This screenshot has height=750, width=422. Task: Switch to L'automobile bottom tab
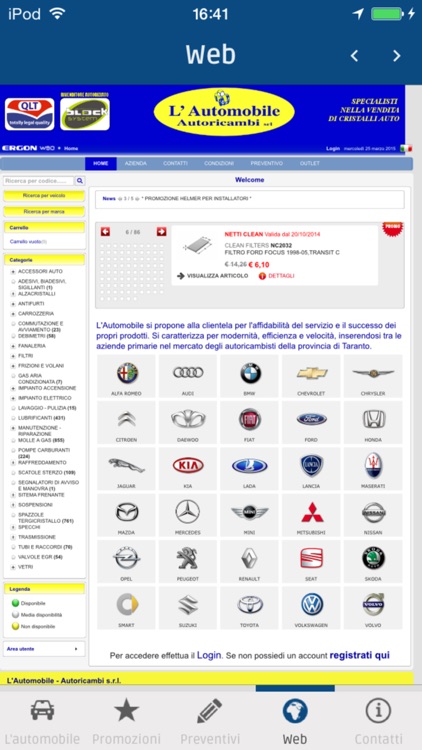coord(42,720)
